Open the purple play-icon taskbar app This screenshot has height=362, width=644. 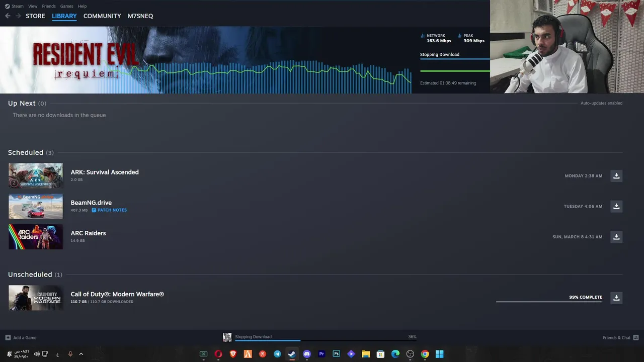[351, 354]
